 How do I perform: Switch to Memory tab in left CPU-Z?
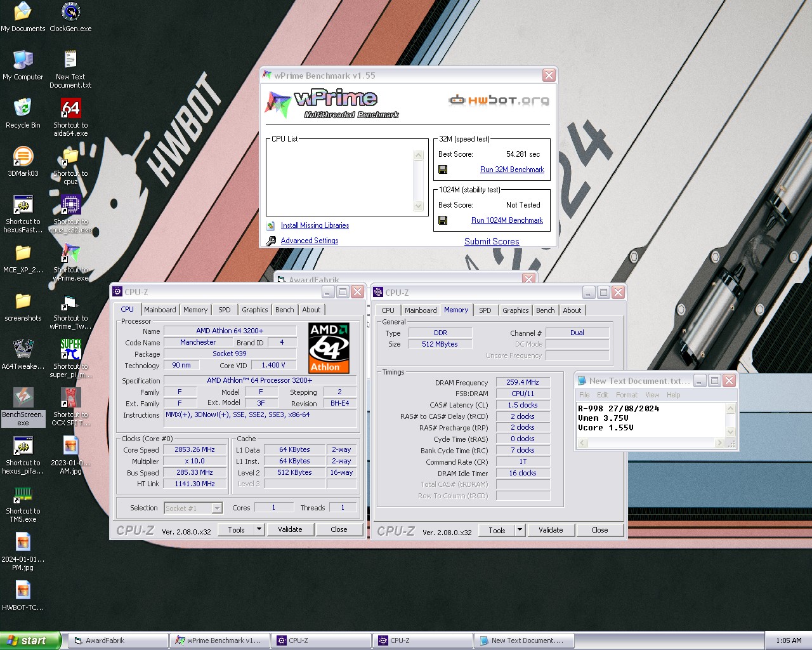point(195,310)
